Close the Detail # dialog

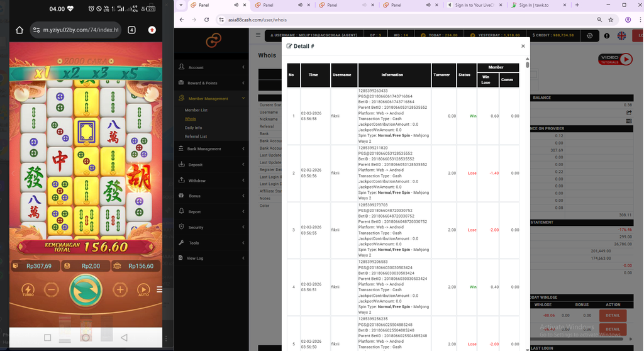(523, 46)
